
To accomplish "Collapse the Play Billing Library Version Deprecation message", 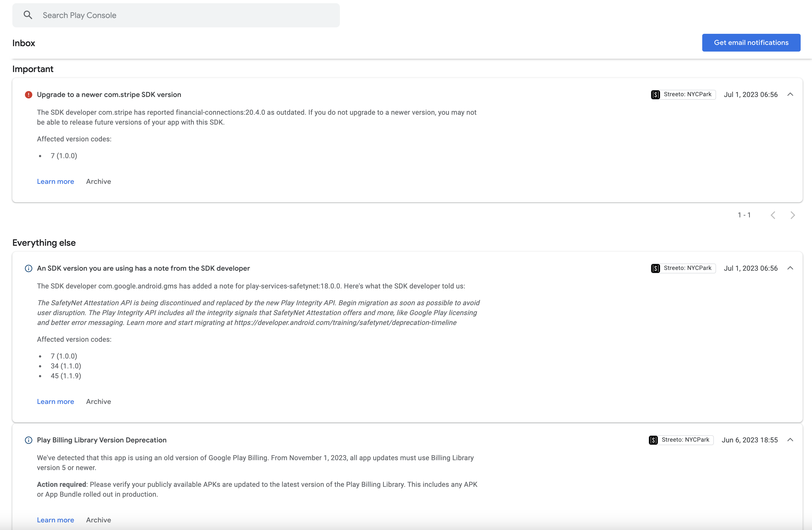I will tap(791, 440).
